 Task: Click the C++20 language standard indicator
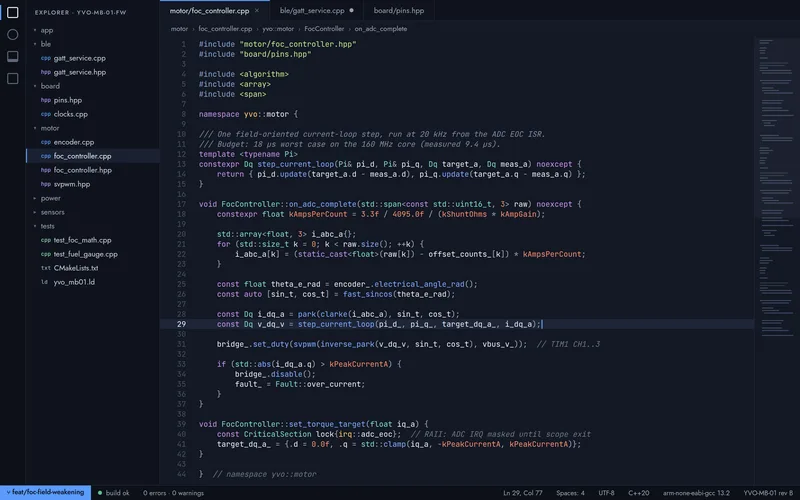coord(638,493)
